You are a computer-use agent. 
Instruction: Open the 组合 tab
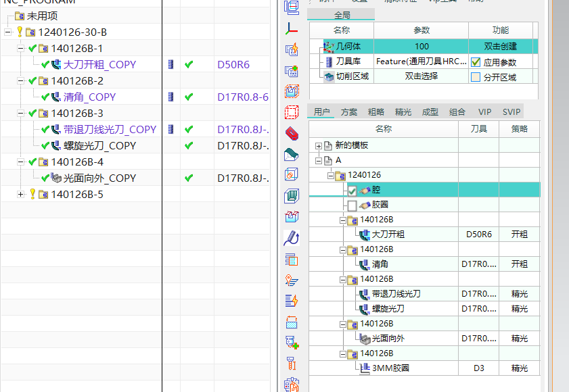click(x=457, y=112)
